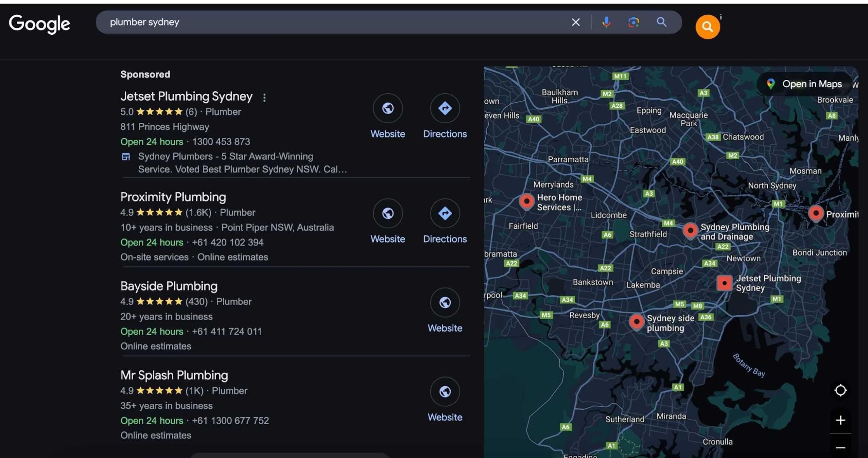Get directions to Proximity Plumbing icon
This screenshot has height=458, width=868.
point(445,213)
